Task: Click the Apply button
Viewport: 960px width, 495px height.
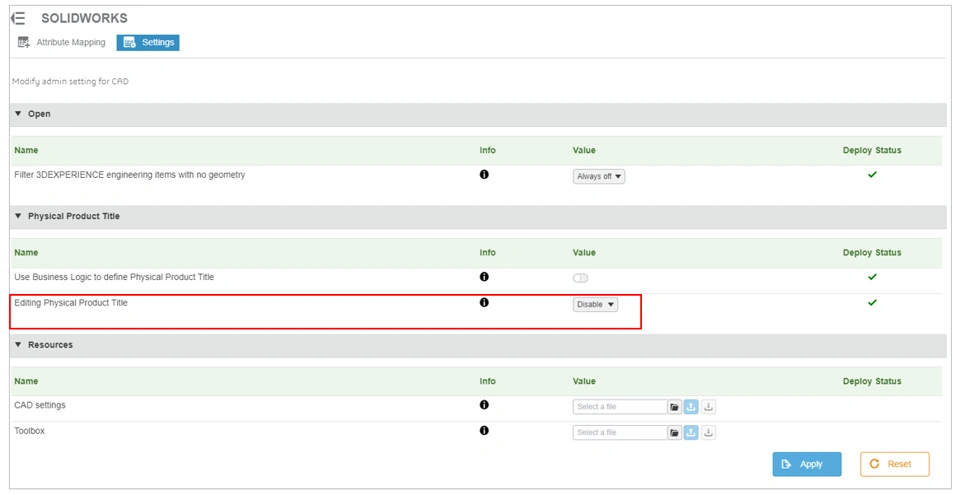Action: pyautogui.click(x=806, y=464)
